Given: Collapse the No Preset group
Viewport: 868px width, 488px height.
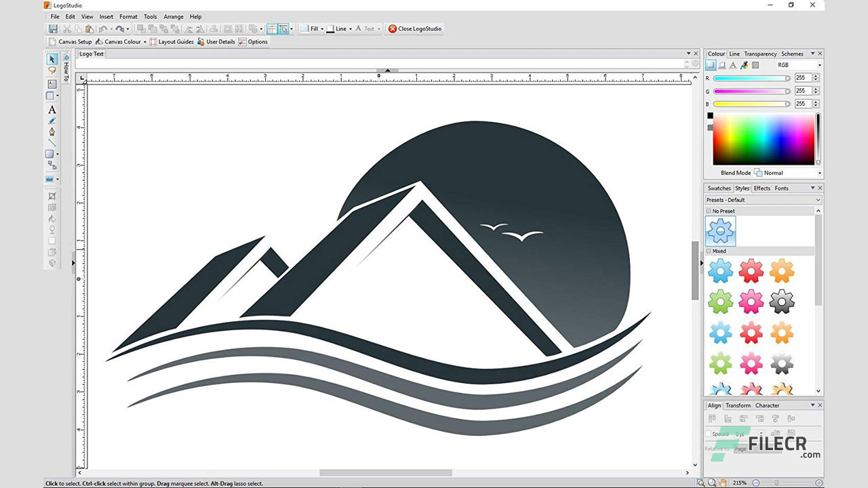Looking at the screenshot, I should click(709, 211).
